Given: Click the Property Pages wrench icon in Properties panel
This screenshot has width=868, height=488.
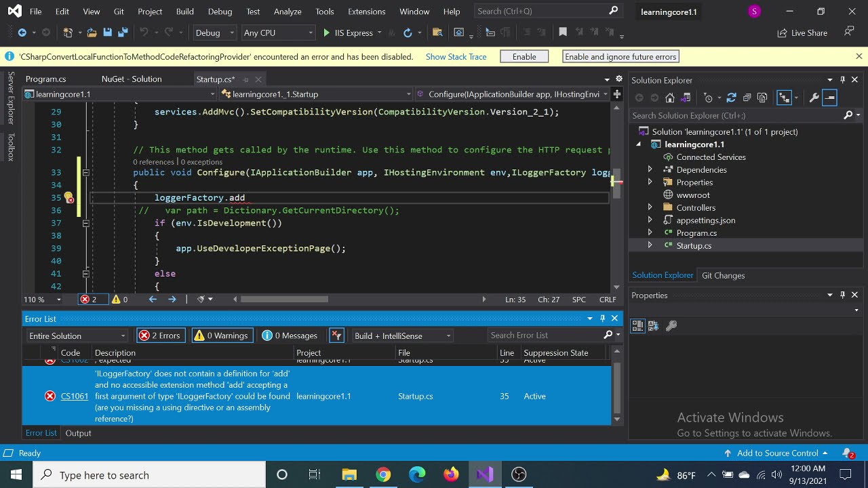Looking at the screenshot, I should coord(671,326).
